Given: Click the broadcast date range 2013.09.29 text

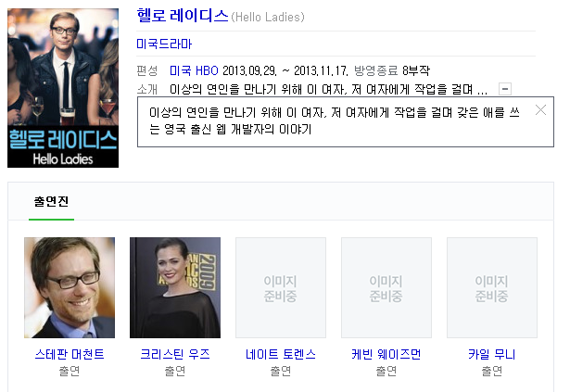Looking at the screenshot, I should click(285, 70).
